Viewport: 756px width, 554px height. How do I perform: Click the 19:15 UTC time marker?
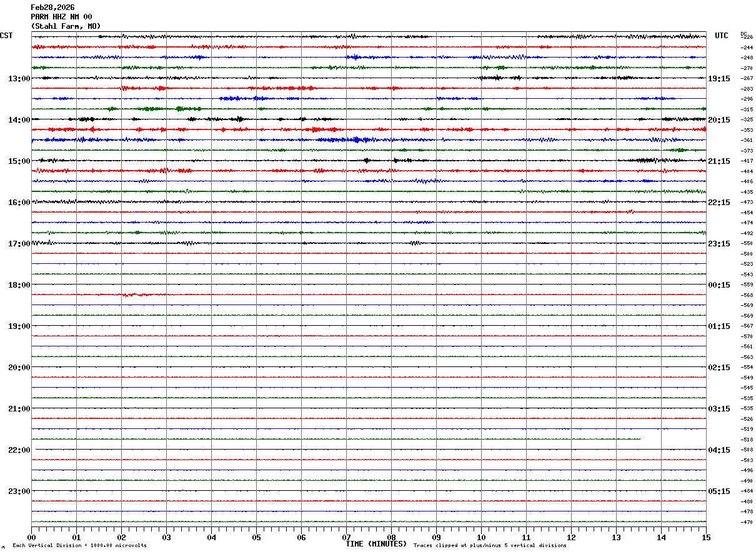pyautogui.click(x=719, y=79)
